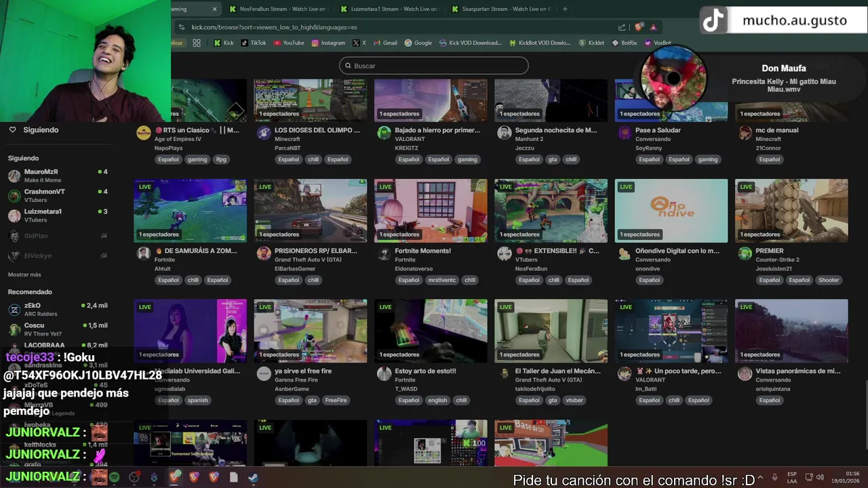Open the PREMIER Counter-Strike 2 thumbnail
The width and height of the screenshot is (868, 488).
pyautogui.click(x=791, y=210)
